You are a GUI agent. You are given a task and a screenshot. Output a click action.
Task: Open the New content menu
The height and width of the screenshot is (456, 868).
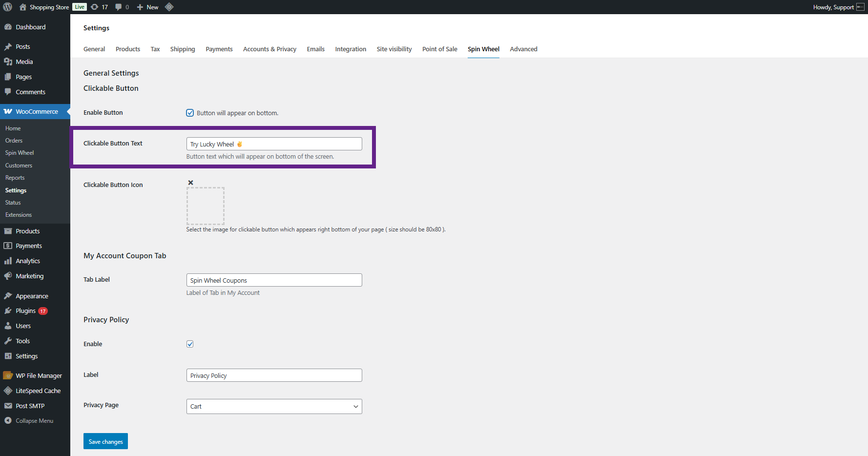pyautogui.click(x=148, y=7)
